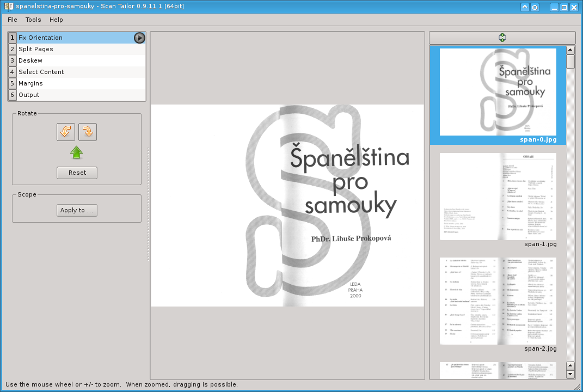Select the Deskew stage
This screenshot has height=392, width=583.
coord(77,60)
